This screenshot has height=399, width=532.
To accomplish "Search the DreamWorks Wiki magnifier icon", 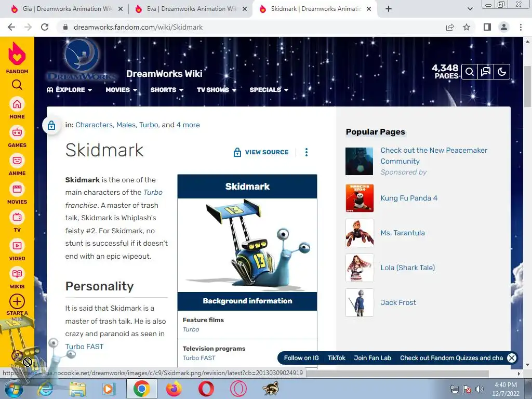I will 470,72.
